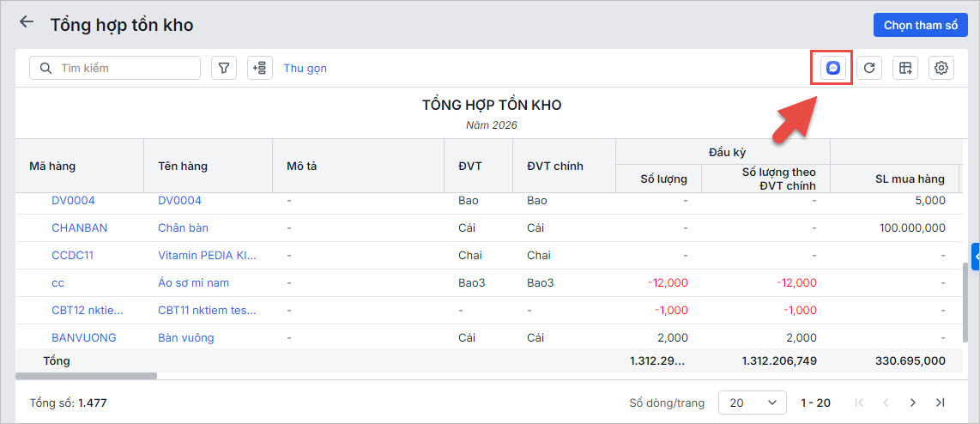Open rows per page dropdown
The height and width of the screenshot is (424, 980).
pos(752,402)
